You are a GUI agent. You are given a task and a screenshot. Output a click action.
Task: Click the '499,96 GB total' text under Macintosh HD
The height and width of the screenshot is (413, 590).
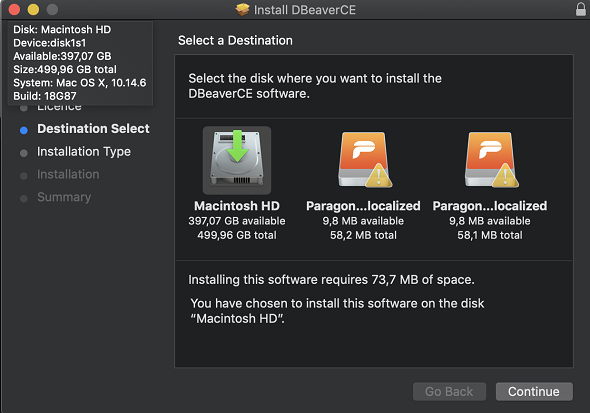click(237, 235)
